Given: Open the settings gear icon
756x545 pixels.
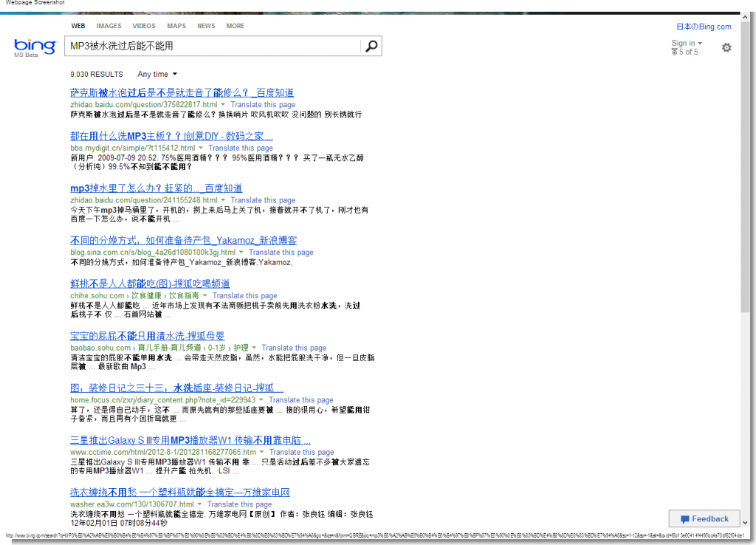Looking at the screenshot, I should (726, 48).
